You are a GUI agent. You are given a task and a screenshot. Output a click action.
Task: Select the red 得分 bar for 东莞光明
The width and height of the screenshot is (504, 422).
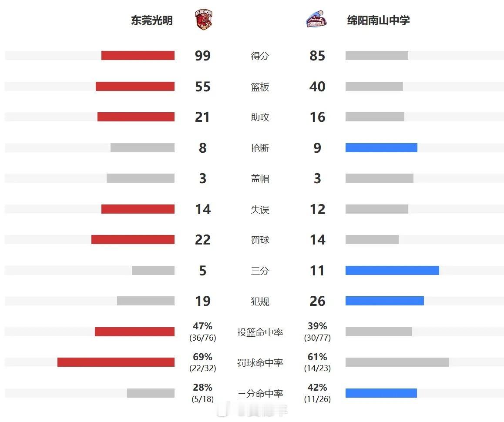coord(138,55)
